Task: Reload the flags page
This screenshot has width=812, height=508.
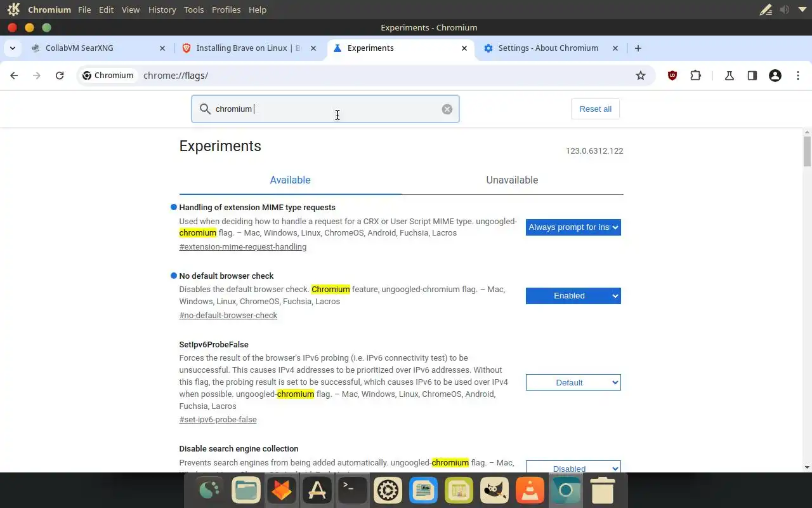Action: coord(60,76)
